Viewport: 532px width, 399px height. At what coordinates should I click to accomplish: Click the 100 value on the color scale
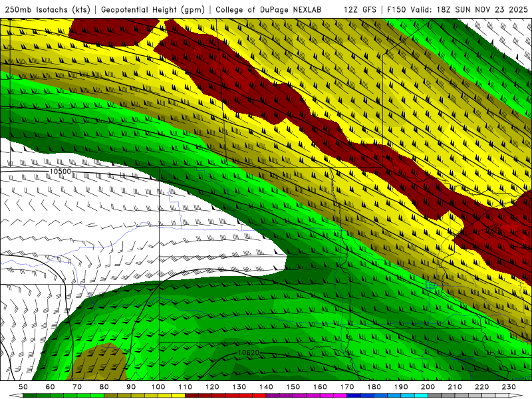tap(158, 387)
